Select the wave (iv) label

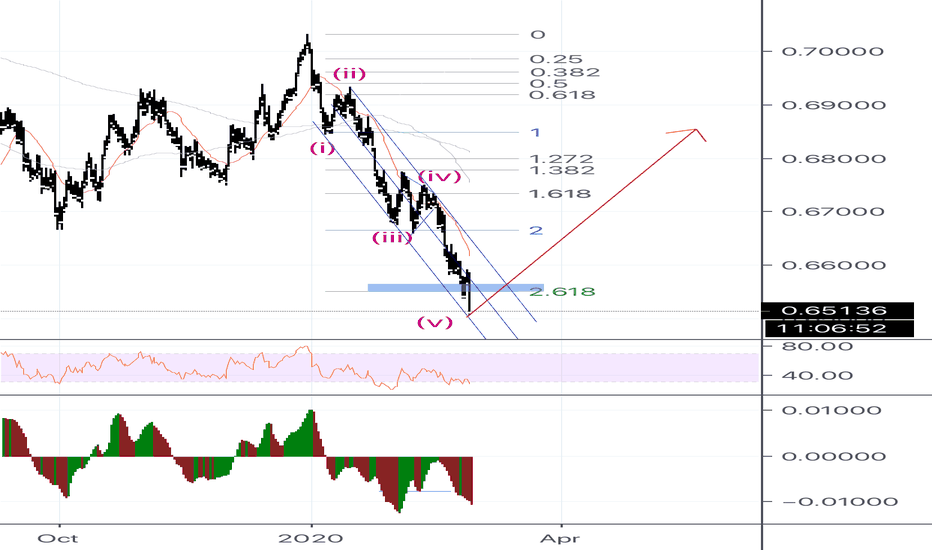click(x=439, y=176)
